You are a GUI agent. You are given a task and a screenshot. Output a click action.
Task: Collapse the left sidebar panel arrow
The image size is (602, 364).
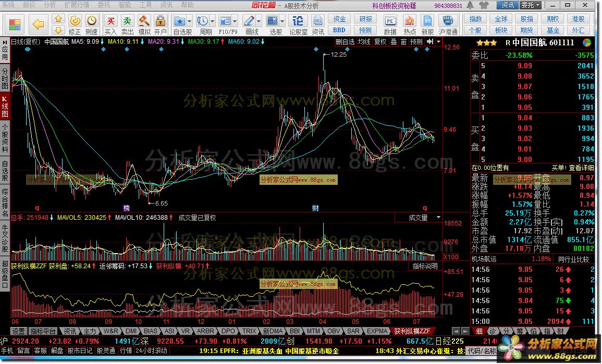click(5, 42)
